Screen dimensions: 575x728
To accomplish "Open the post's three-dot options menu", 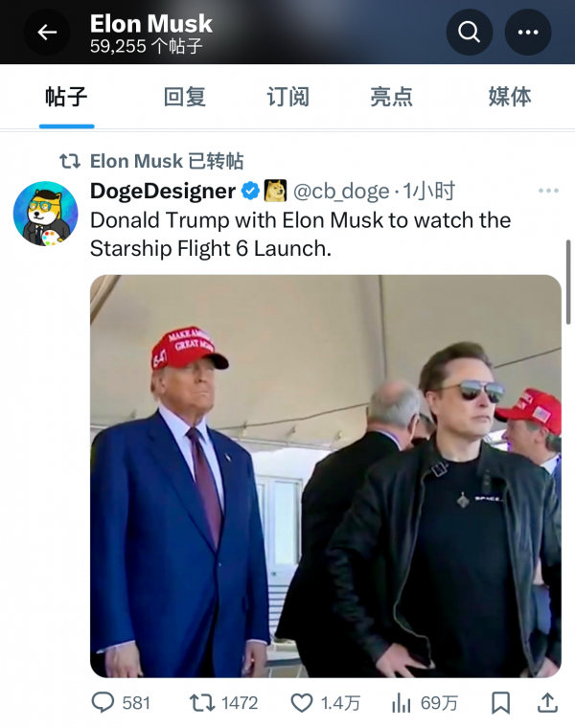I will click(x=548, y=191).
